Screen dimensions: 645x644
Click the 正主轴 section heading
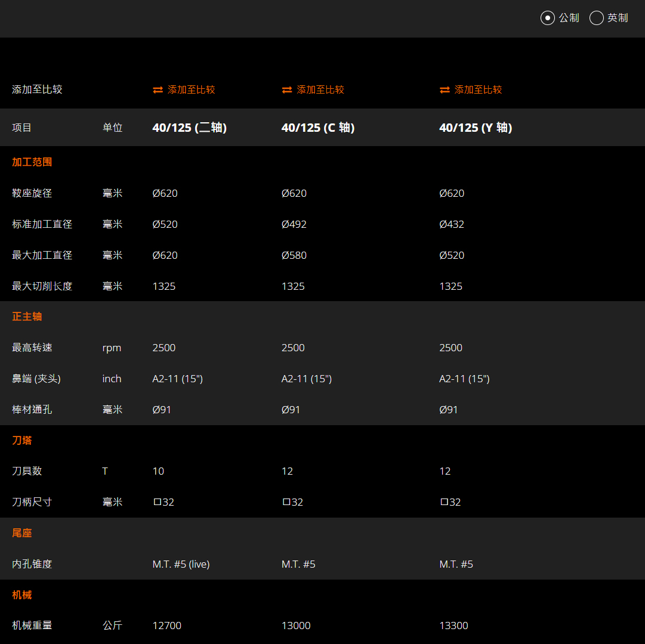click(x=27, y=317)
